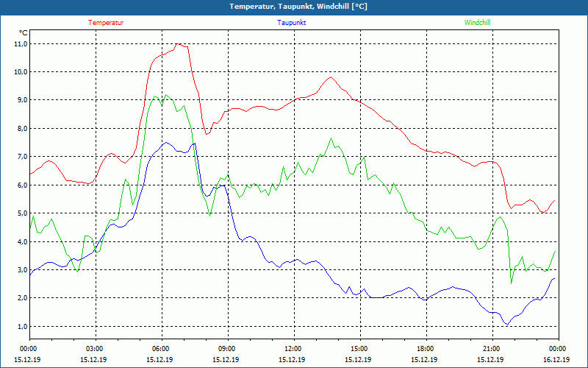Click the 6,0 y-axis value
The image size is (588, 368).
tap(23, 185)
